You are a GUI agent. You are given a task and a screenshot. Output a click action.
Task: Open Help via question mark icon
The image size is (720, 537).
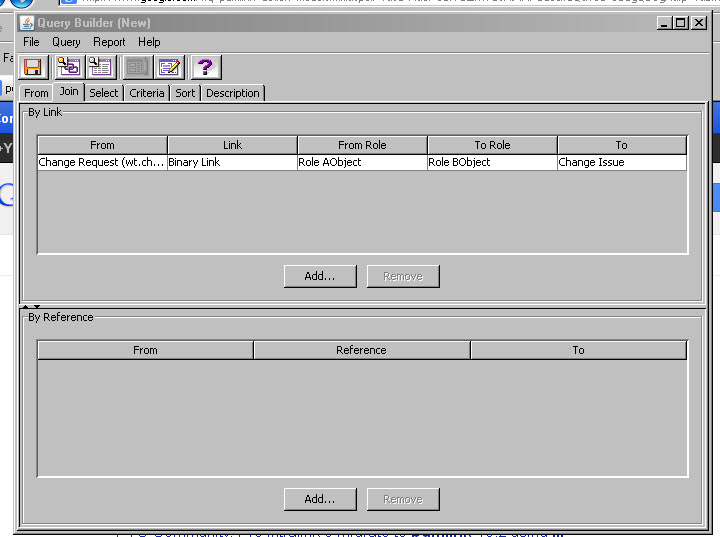[x=205, y=68]
